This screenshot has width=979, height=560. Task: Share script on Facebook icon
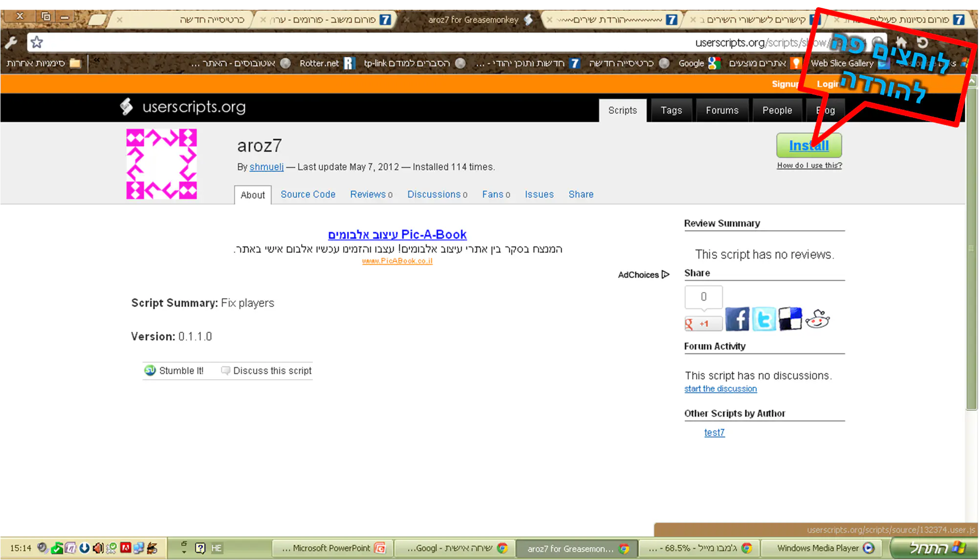click(737, 319)
